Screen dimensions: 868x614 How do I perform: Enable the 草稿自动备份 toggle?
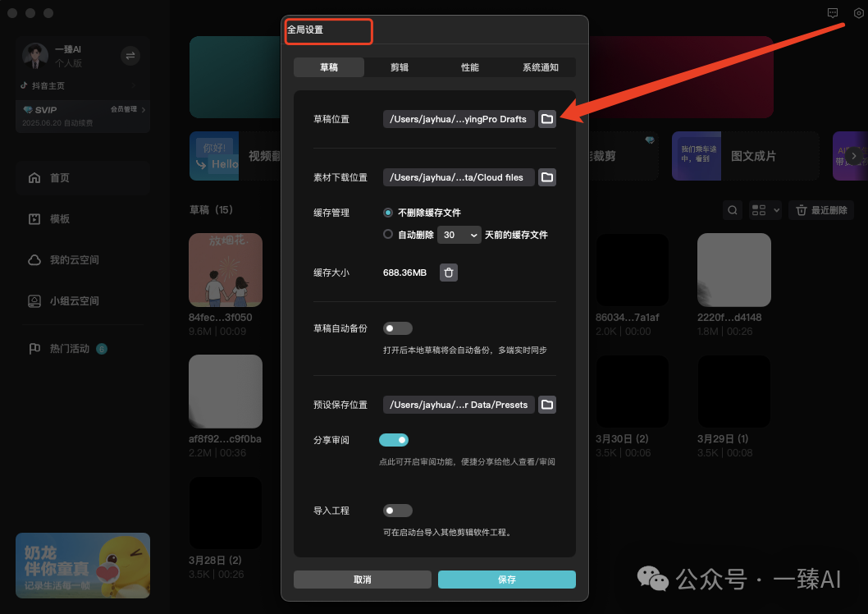pos(397,328)
